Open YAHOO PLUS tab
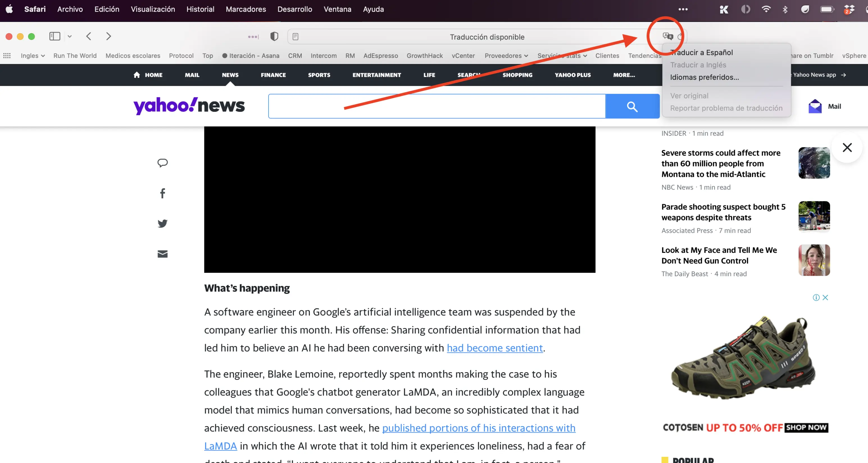Image resolution: width=868 pixels, height=463 pixels. (573, 75)
